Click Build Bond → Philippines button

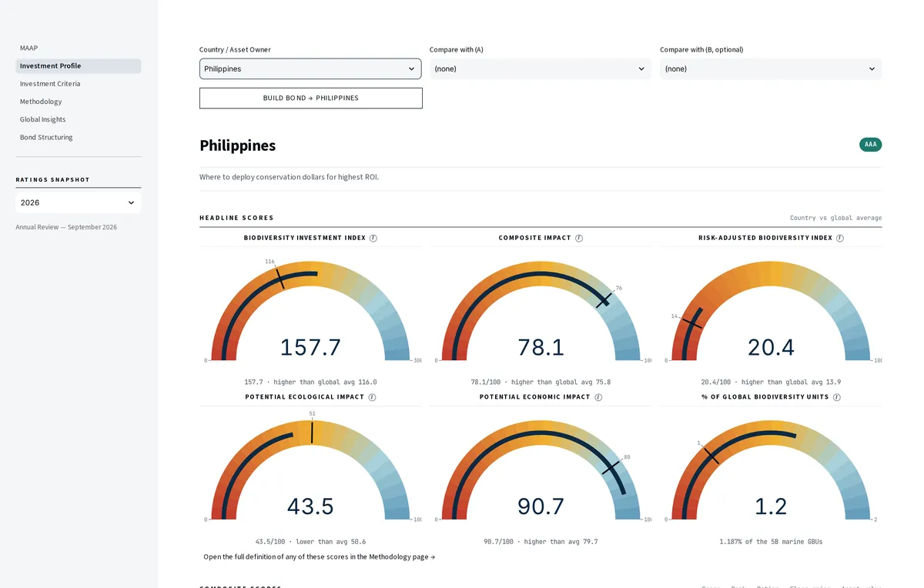[311, 98]
